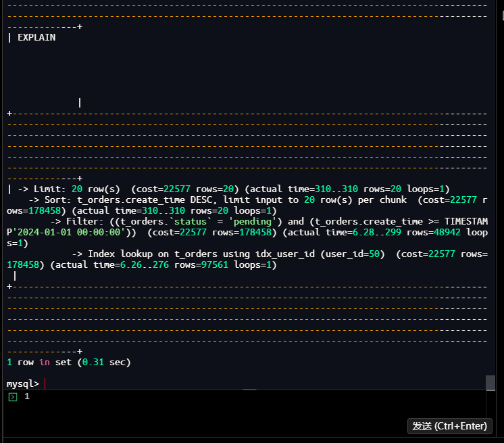Click the cost=22577 value on Limit line

coord(163,189)
